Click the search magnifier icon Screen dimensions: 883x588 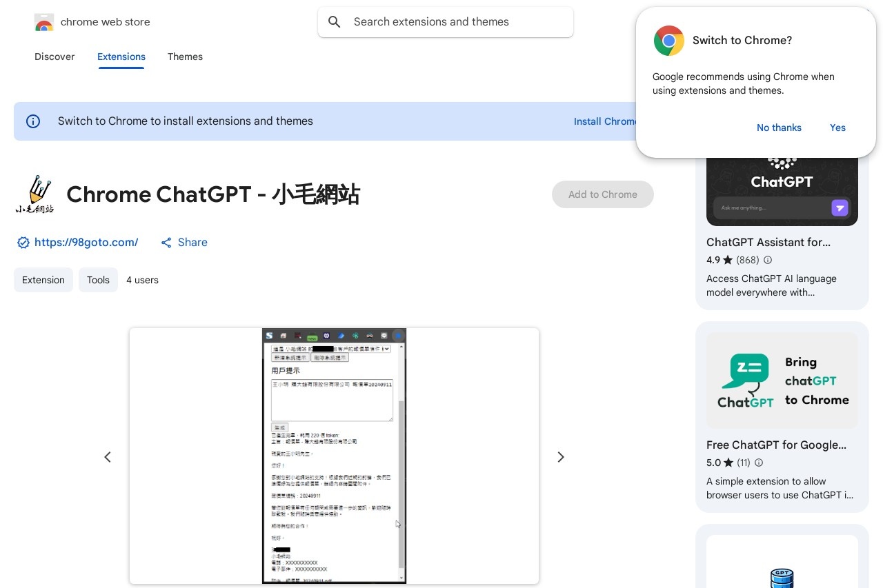pos(335,22)
